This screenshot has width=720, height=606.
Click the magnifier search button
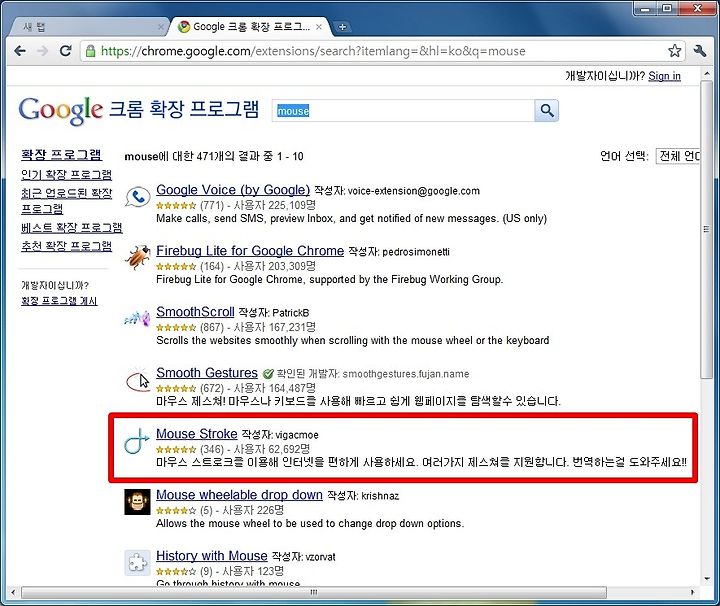point(546,111)
